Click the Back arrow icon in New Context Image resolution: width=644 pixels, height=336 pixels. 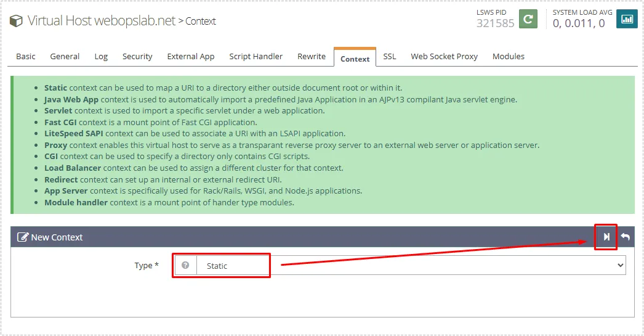click(625, 237)
